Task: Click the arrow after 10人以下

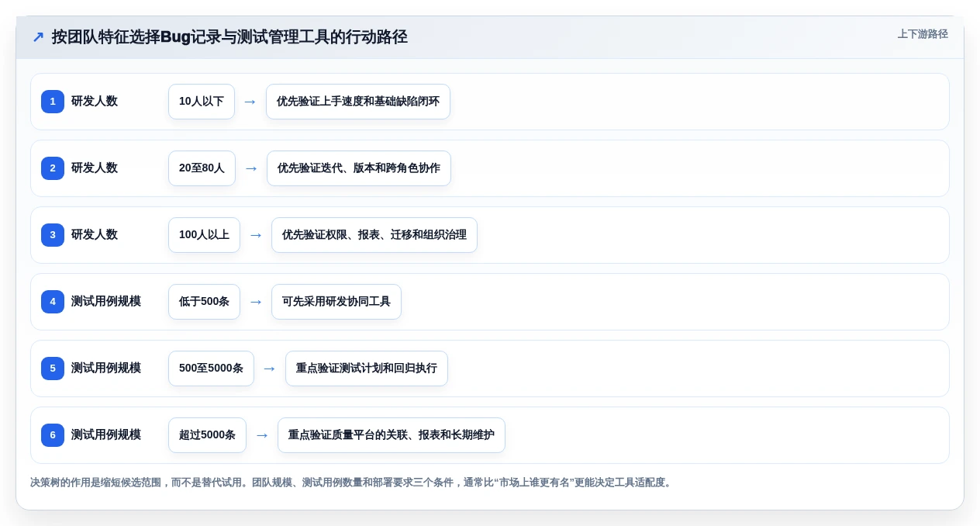Action: pos(250,102)
